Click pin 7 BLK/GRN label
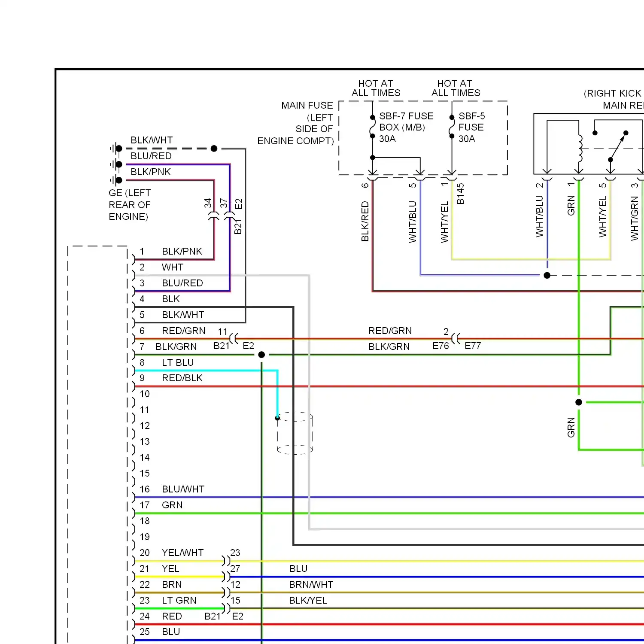The width and height of the screenshot is (644, 644). point(176,347)
